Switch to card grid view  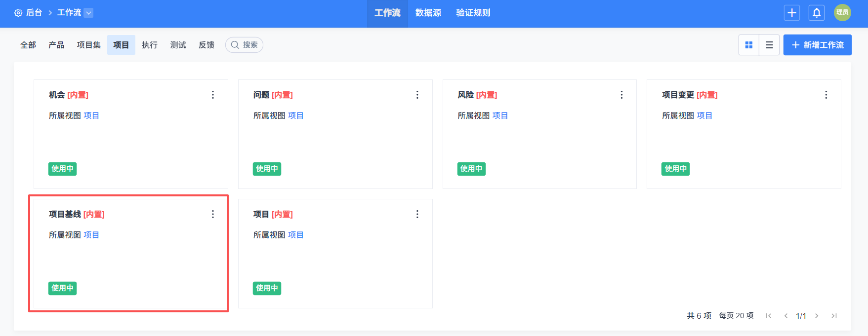749,45
